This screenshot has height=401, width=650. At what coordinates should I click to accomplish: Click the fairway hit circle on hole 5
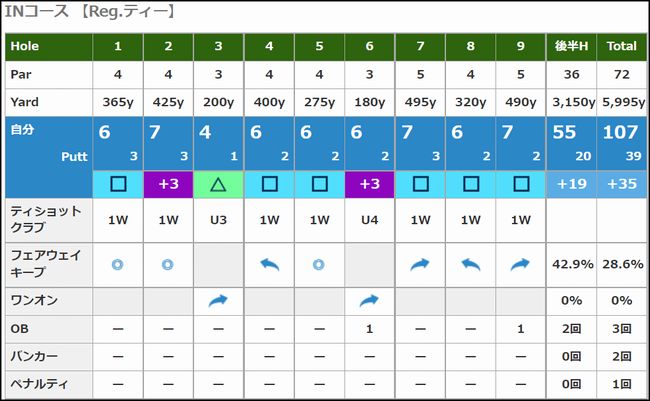[x=318, y=264]
